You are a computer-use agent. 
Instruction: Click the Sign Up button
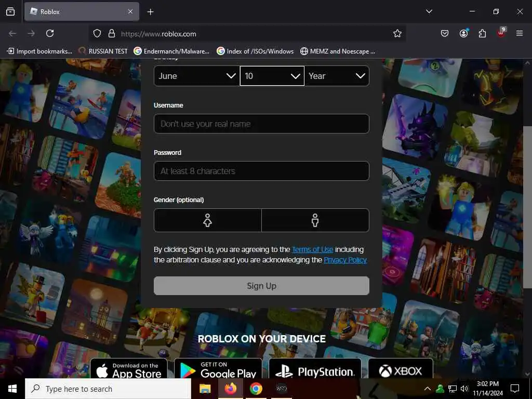[262, 286]
